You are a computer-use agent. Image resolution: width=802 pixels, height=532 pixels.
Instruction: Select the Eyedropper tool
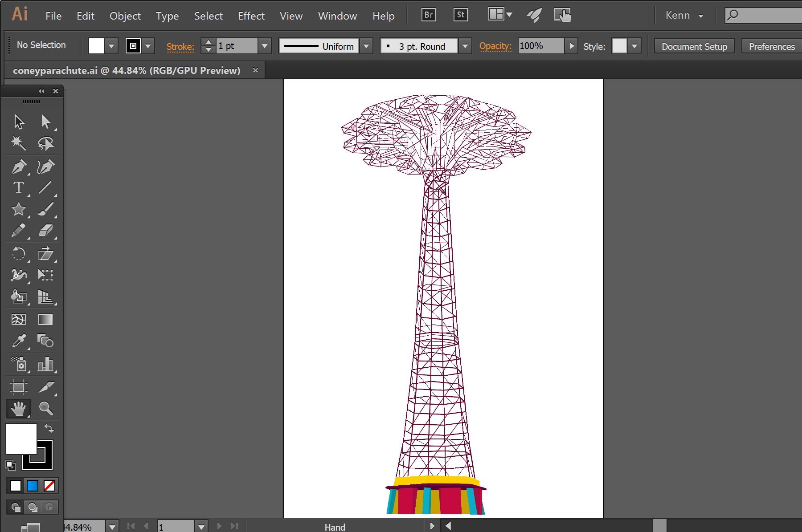click(x=19, y=341)
